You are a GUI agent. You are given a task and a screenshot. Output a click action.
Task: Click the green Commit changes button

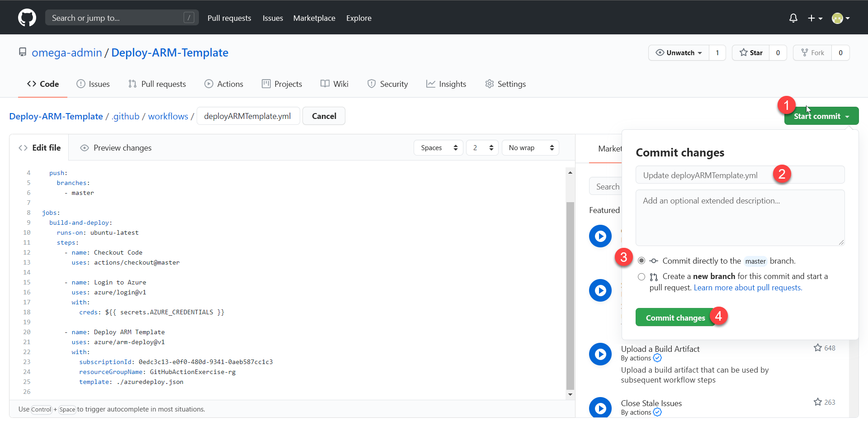pyautogui.click(x=675, y=317)
